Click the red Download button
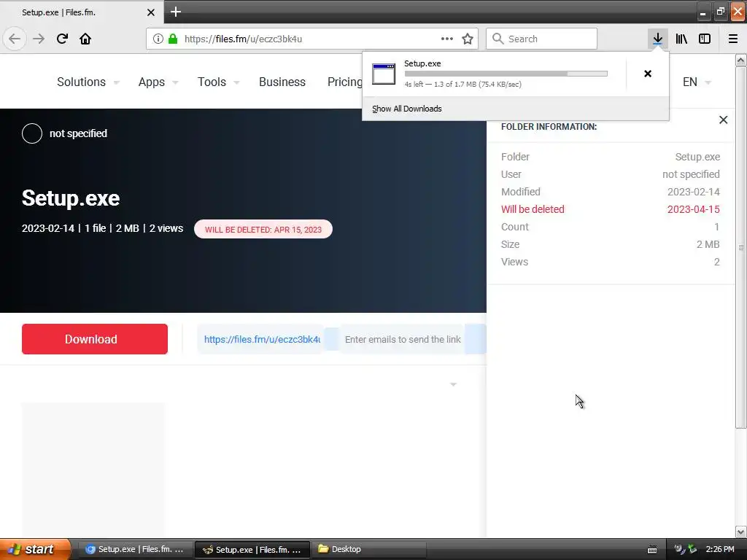747x560 pixels. pos(95,339)
